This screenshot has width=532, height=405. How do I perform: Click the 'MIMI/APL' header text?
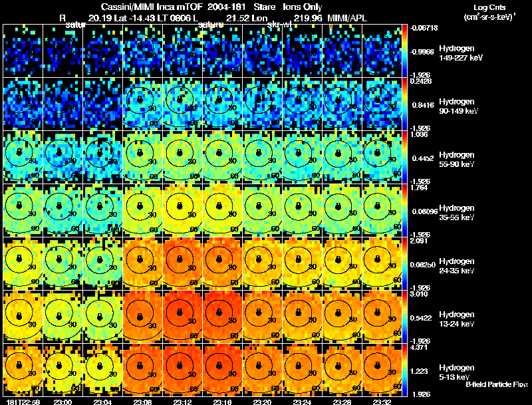pyautogui.click(x=347, y=18)
